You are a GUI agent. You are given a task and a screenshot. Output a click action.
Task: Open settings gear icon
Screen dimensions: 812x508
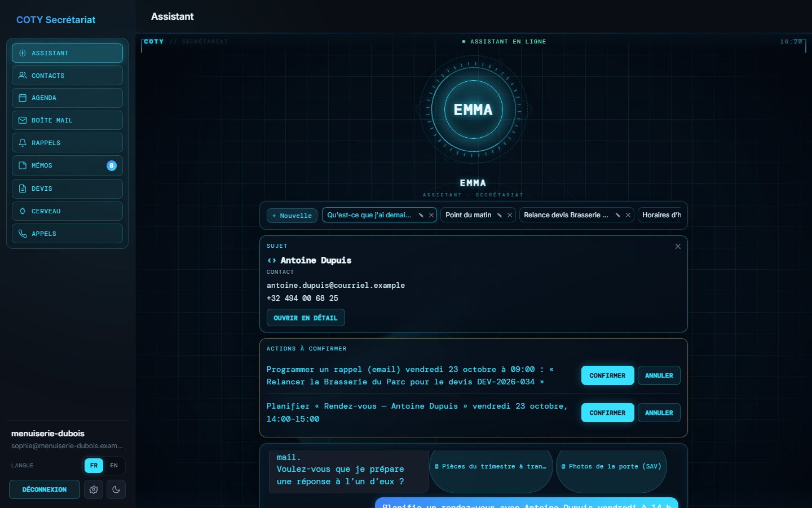tap(94, 489)
